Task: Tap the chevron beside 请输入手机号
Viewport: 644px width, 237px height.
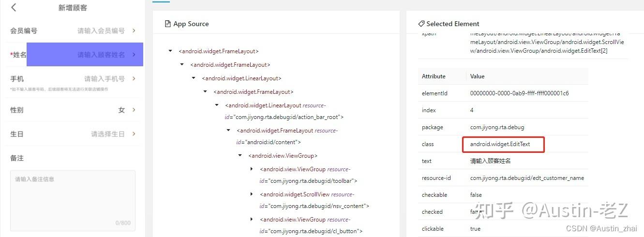Action: 134,78
